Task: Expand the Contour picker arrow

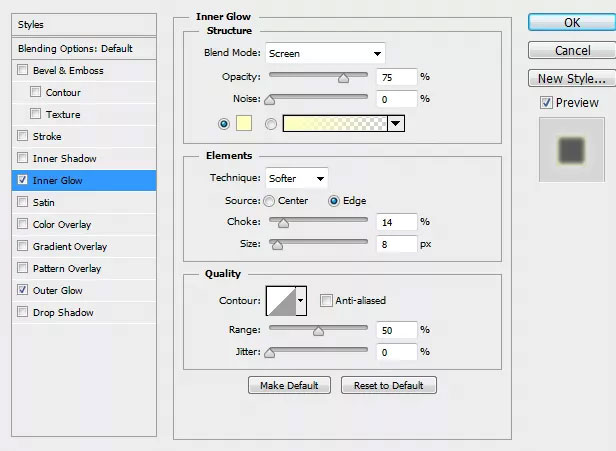Action: [x=301, y=301]
